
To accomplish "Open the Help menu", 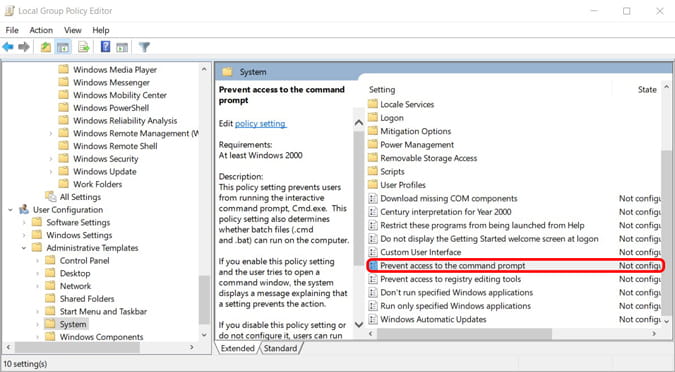I will 101,30.
